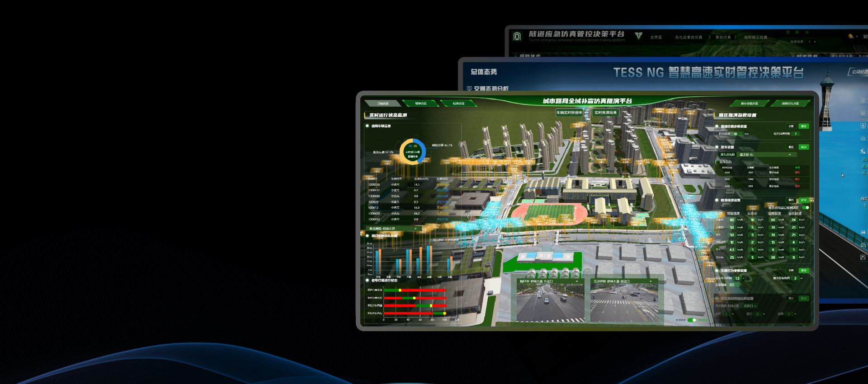This screenshot has height=384, width=868.
Task: Click the bullet icon beside 发车设置
Action: [x=717, y=147]
